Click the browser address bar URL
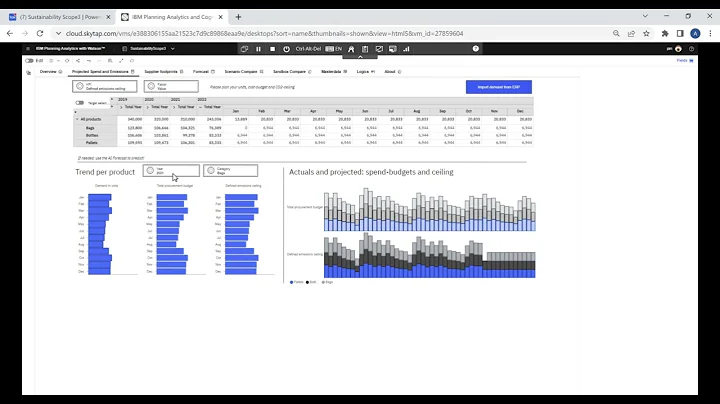Viewport: 720px width, 404px height. (264, 34)
